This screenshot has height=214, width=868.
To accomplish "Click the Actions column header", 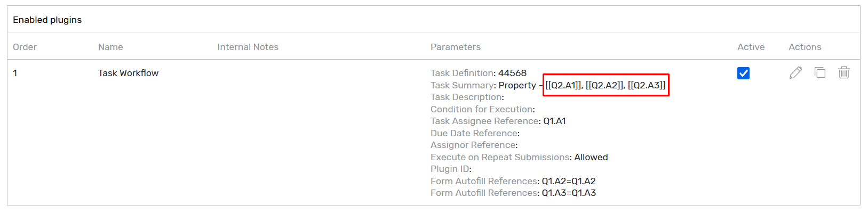I will pyautogui.click(x=805, y=47).
